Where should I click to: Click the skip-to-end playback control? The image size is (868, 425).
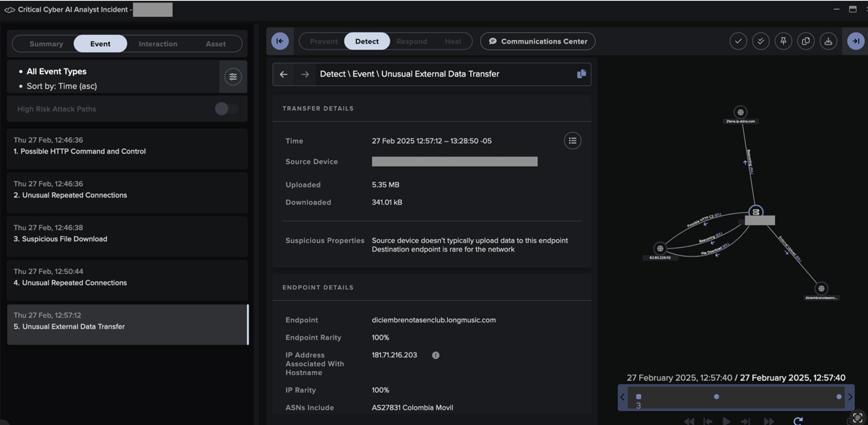coord(745,421)
